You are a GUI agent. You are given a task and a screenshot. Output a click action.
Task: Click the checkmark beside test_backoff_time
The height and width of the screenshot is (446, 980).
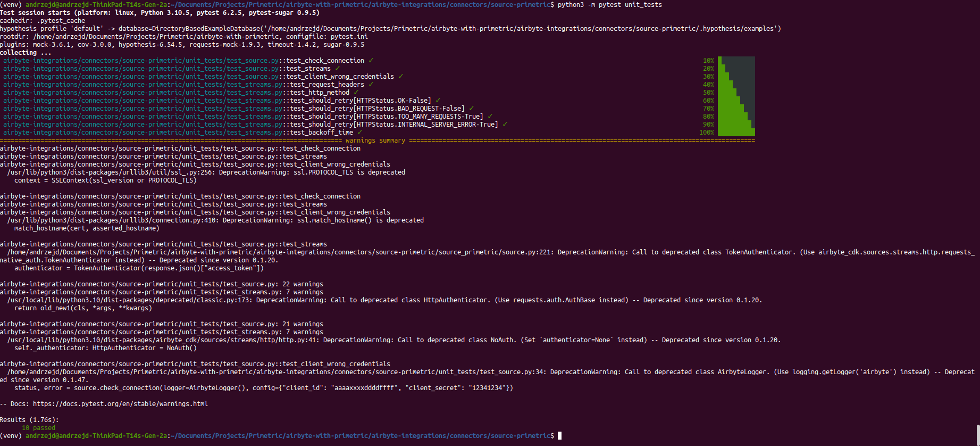360,133
